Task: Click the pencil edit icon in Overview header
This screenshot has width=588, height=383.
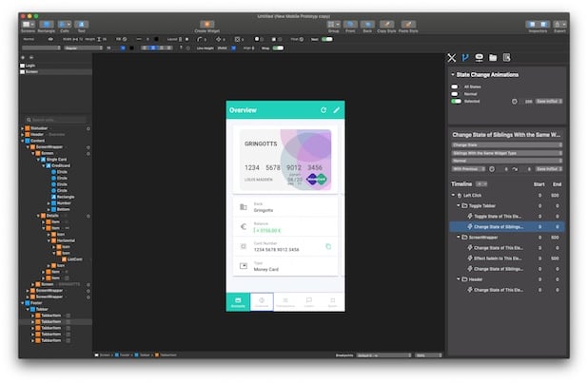Action: click(337, 110)
